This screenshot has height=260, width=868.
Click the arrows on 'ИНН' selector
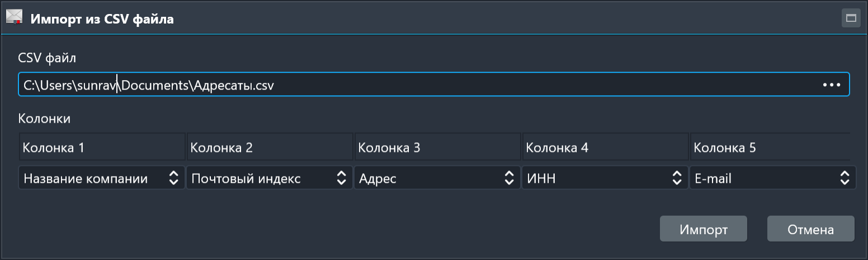tap(677, 179)
